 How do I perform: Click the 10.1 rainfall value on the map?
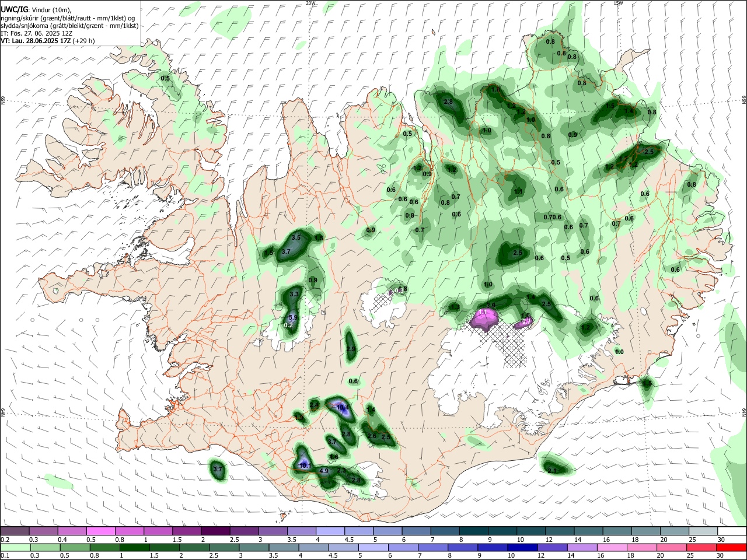[x=305, y=466]
